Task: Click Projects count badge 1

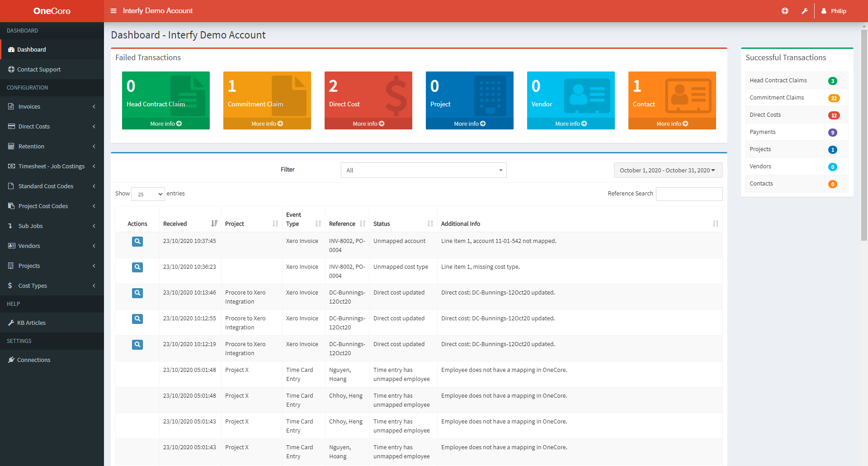Action: (832, 150)
